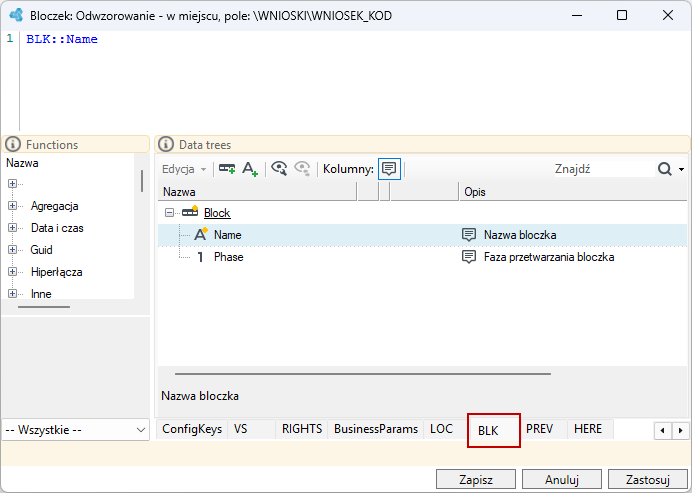Click the greyed eye preview icon
692x493 pixels.
[302, 169]
